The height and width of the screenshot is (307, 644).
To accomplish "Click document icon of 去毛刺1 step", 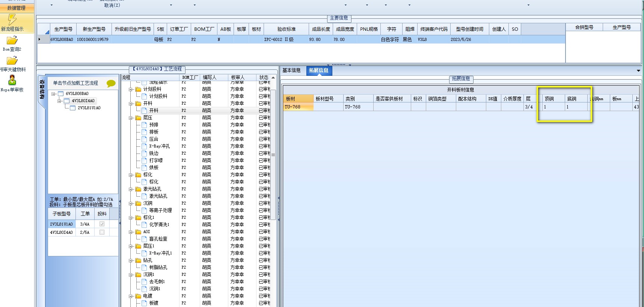I will [x=144, y=282].
